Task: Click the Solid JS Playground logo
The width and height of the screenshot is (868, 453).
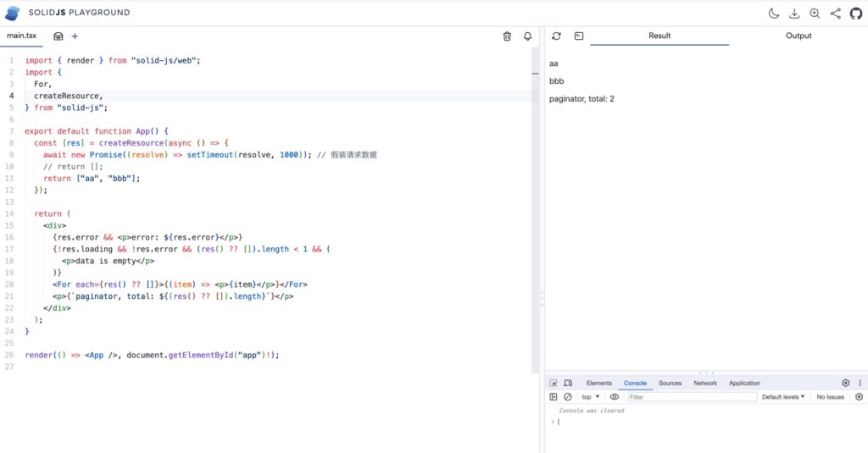Action: [13, 14]
